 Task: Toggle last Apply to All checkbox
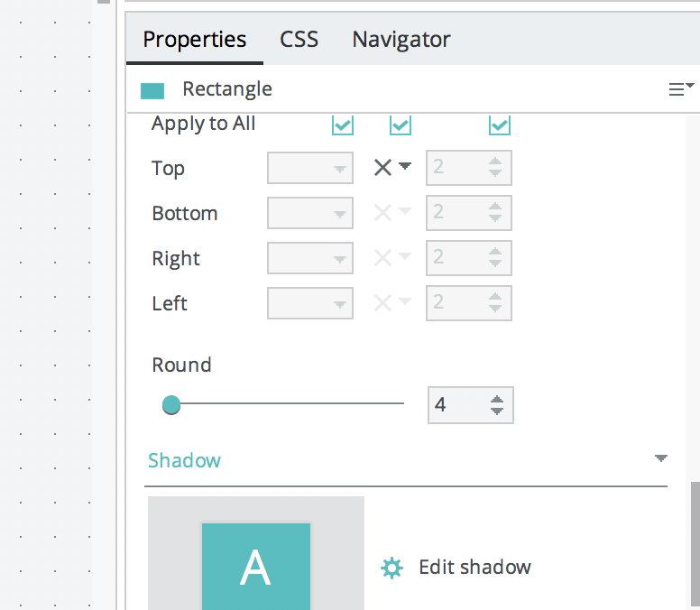(500, 125)
